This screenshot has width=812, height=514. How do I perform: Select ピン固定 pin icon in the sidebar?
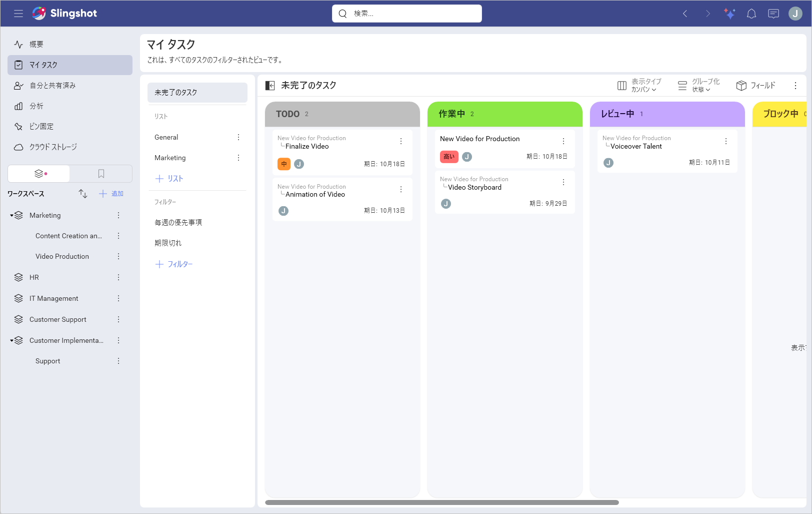18,126
